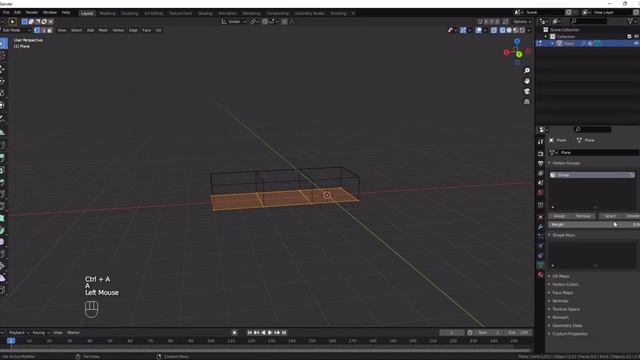
Task: Toggle X-ray display in viewport header
Action: pos(494,30)
